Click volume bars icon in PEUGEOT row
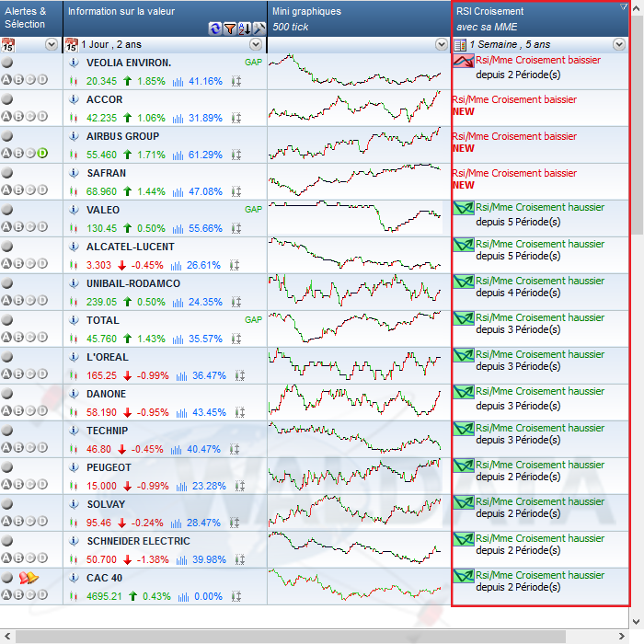The height and width of the screenshot is (644, 644). (181, 487)
